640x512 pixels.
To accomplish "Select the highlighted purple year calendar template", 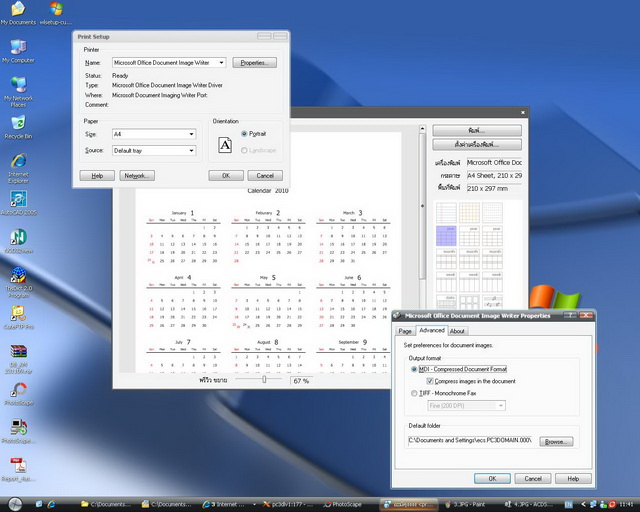I will pyautogui.click(x=446, y=236).
